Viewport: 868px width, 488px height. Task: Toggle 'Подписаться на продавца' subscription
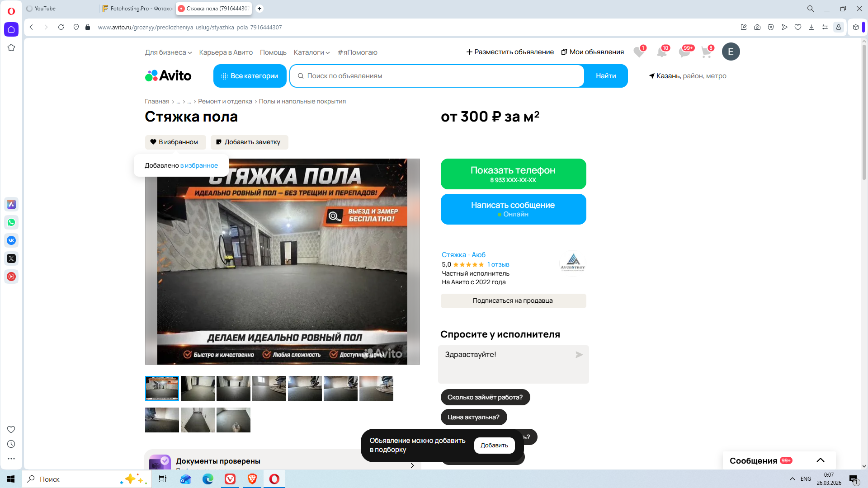pos(513,300)
